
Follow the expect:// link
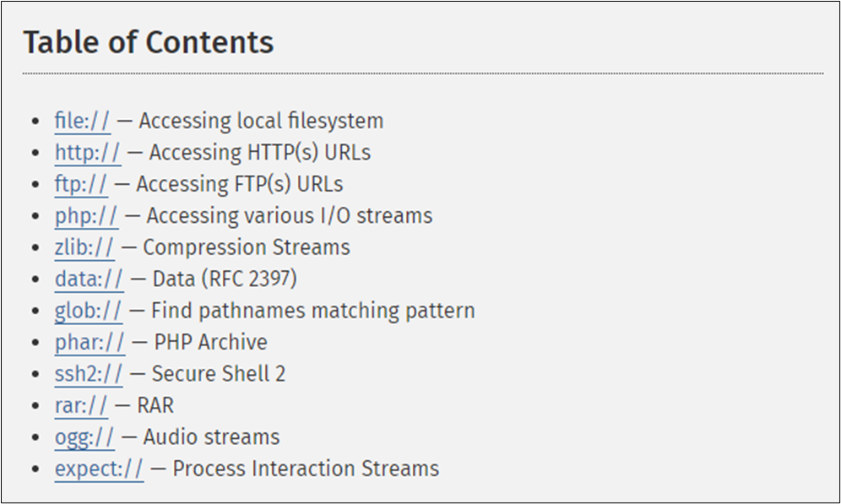pyautogui.click(x=99, y=469)
